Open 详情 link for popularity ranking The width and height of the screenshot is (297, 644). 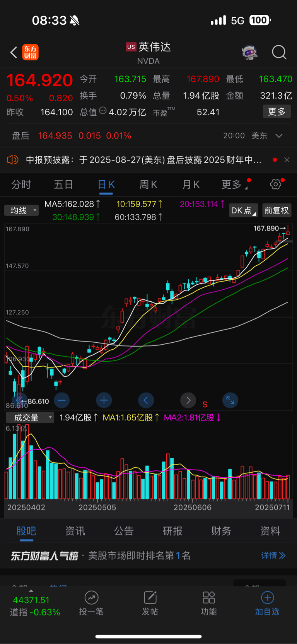pos(273,556)
